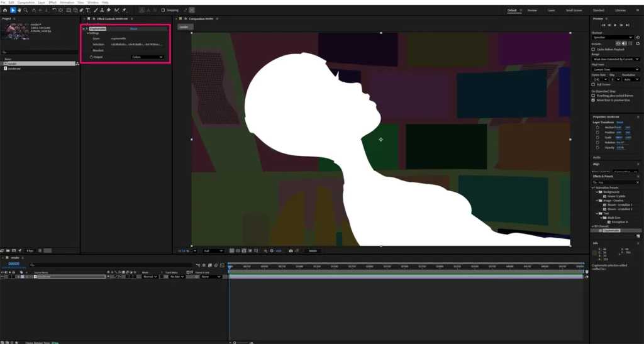Jump to last frame in Preview panel

click(628, 25)
